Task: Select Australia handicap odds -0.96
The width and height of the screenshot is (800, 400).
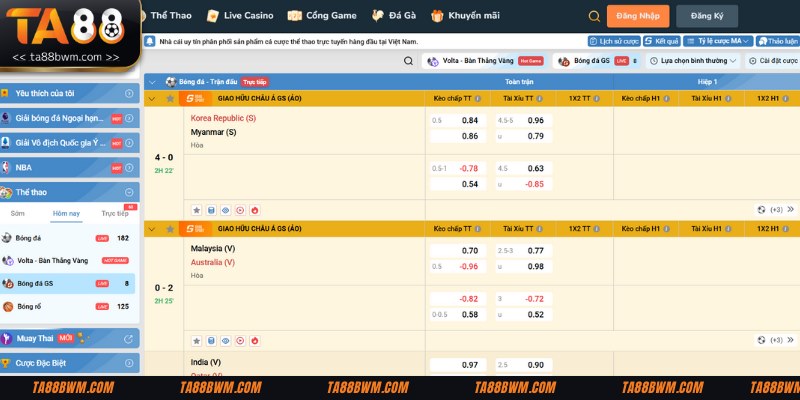Action: click(x=458, y=266)
